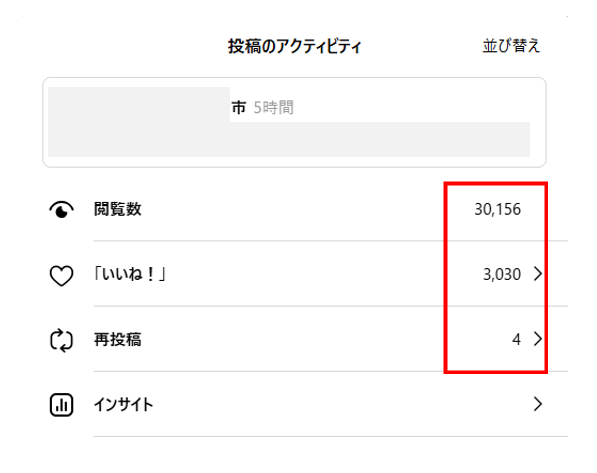This screenshot has width=597, height=473.
Task: Click the 投稿のアクティビティ title
Action: coord(294,46)
